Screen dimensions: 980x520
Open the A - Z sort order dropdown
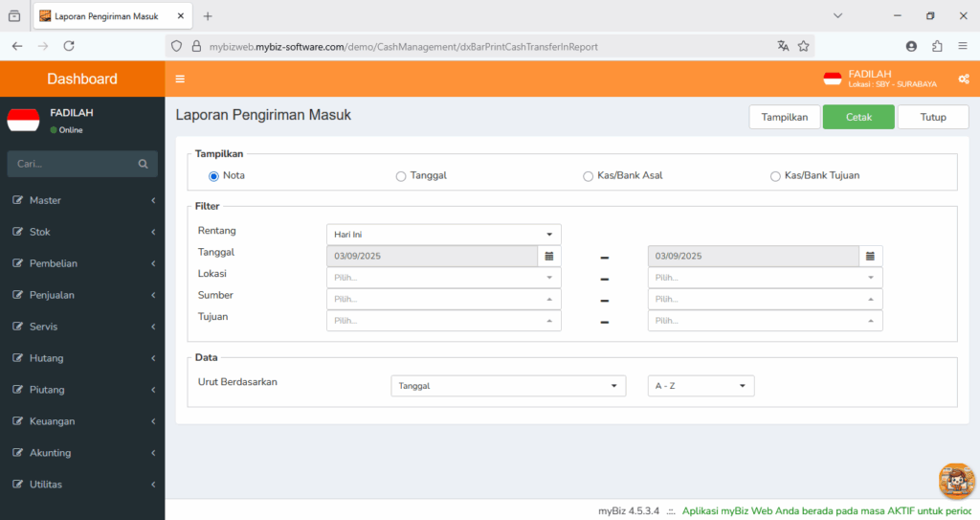point(701,386)
